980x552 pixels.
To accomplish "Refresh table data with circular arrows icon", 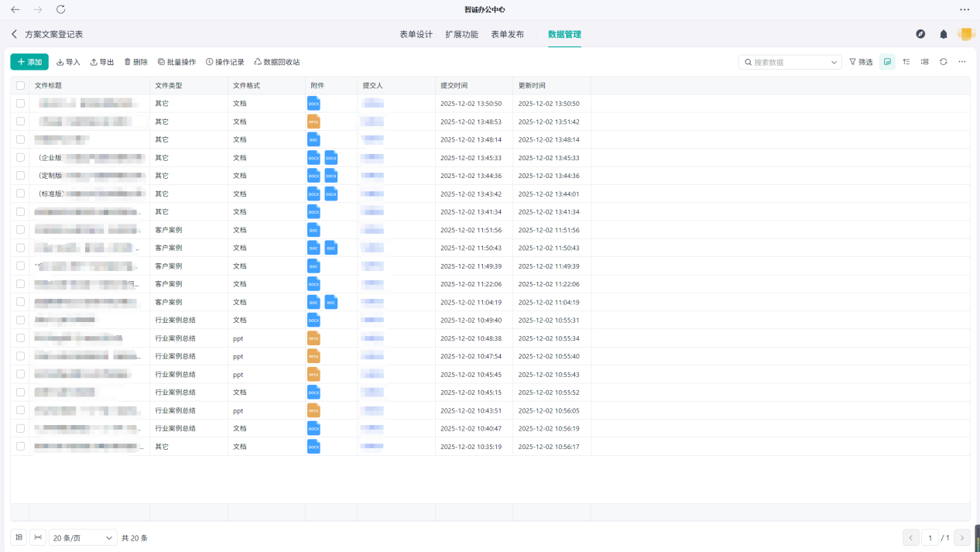I will click(x=944, y=62).
